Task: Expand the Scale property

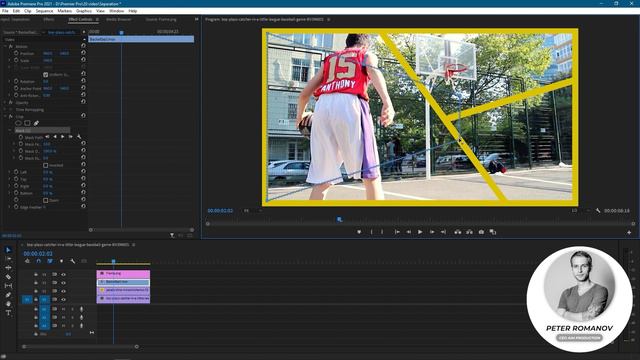Action: tap(9, 60)
